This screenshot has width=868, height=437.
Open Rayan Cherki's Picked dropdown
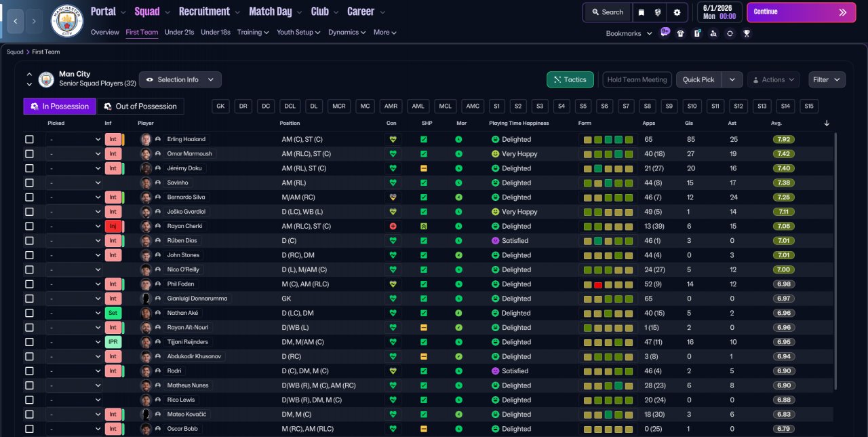74,226
